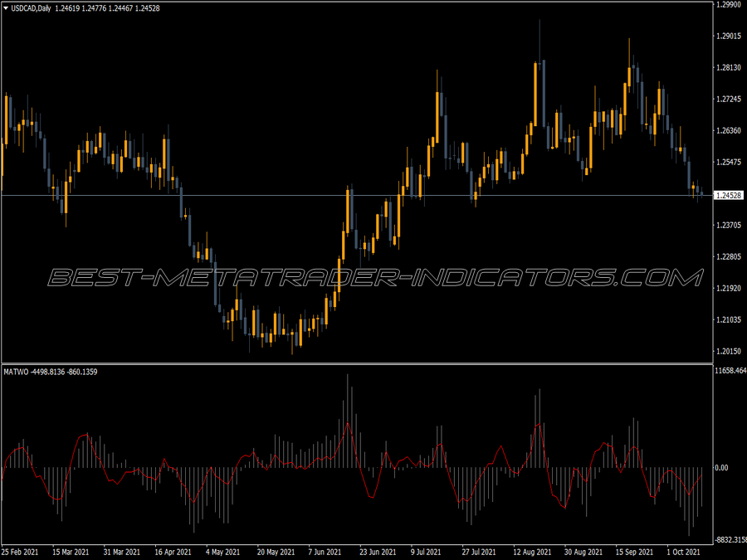Click the price scale value 1.20150

[729, 352]
